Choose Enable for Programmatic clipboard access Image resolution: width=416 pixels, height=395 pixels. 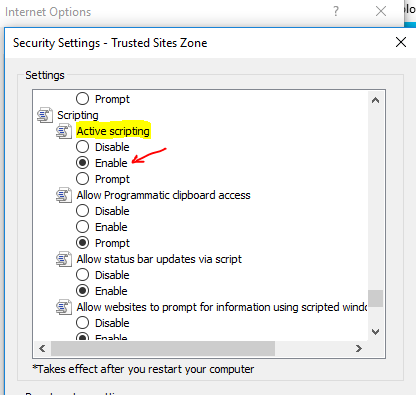pyautogui.click(x=82, y=227)
